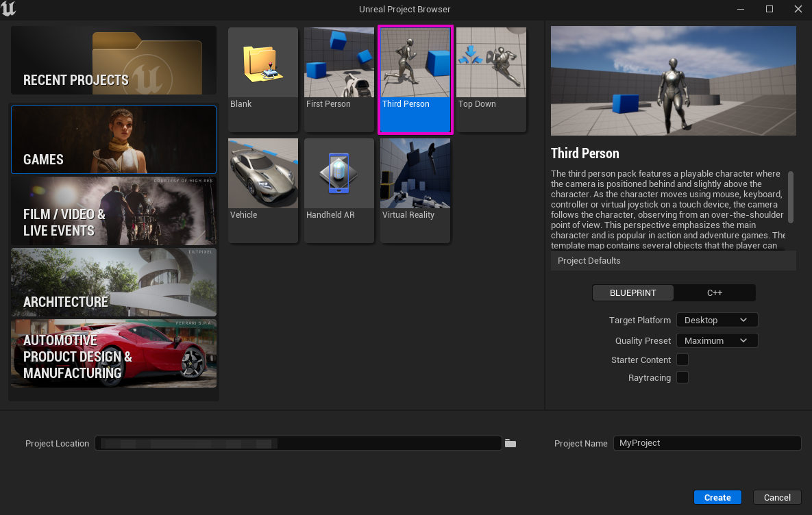812x515 pixels.
Task: Open the Target Platform dropdown
Action: tap(717, 320)
